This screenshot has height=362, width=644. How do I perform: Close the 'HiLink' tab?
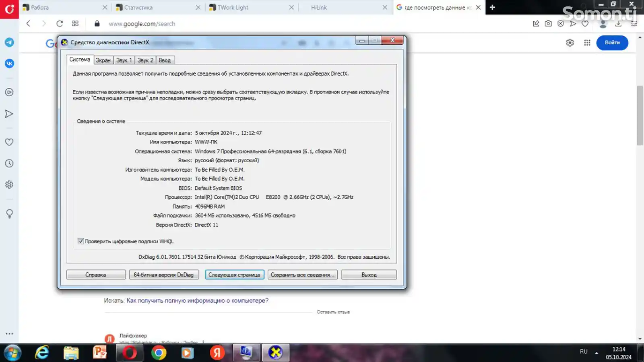pos(385,7)
